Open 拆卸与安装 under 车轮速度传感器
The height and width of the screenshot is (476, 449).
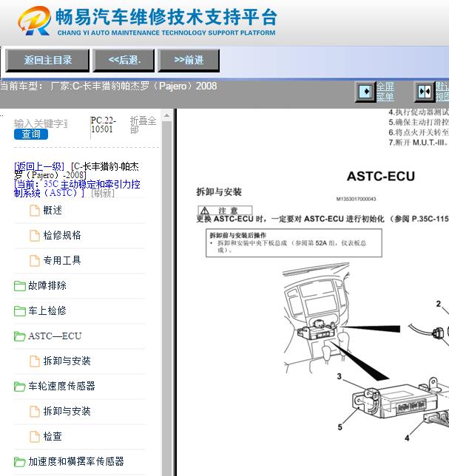(x=67, y=412)
